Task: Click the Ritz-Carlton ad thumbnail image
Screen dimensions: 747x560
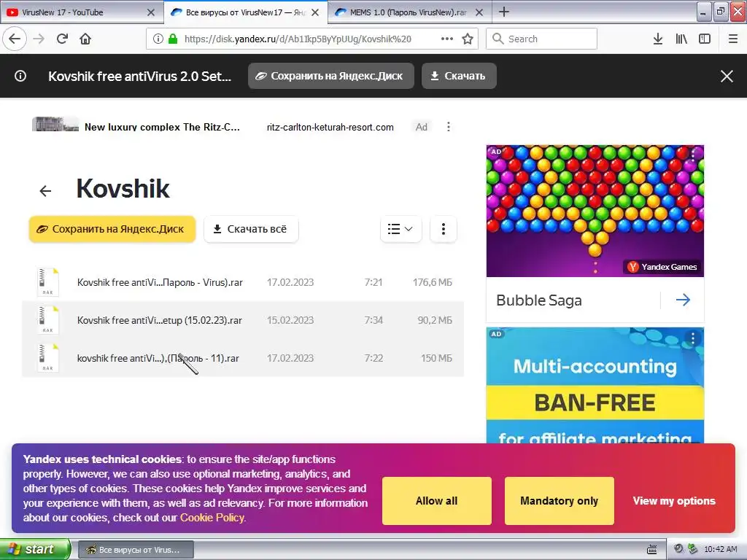Action: 55,124
